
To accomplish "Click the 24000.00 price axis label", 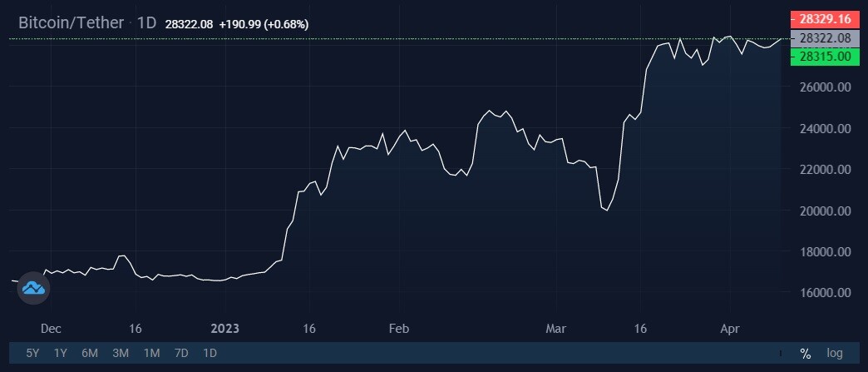I will [x=825, y=129].
